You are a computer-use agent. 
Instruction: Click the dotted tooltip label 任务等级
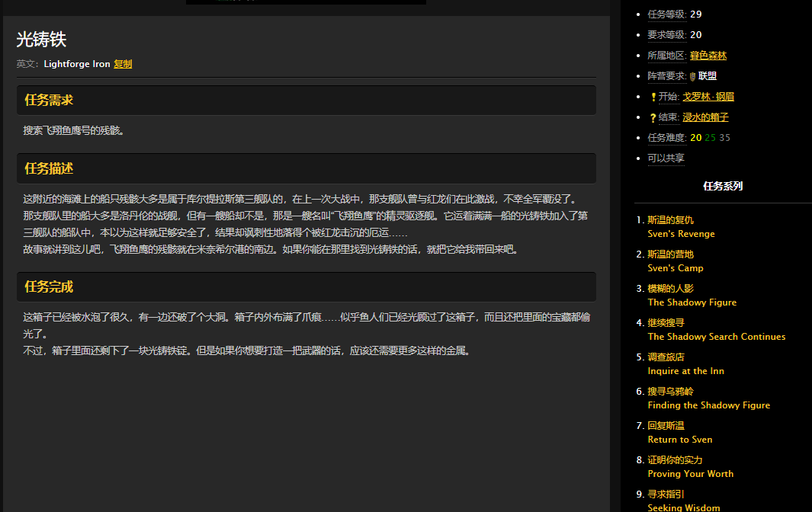click(x=666, y=14)
